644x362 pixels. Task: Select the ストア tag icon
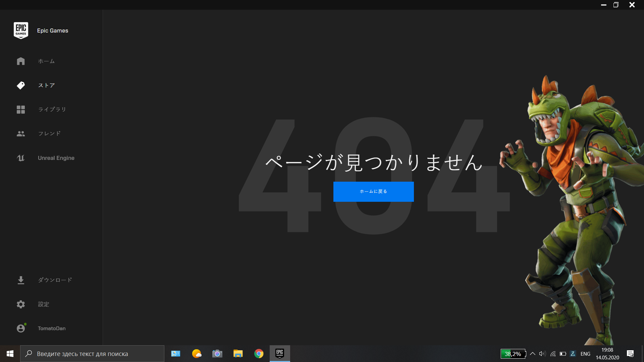pos(21,85)
